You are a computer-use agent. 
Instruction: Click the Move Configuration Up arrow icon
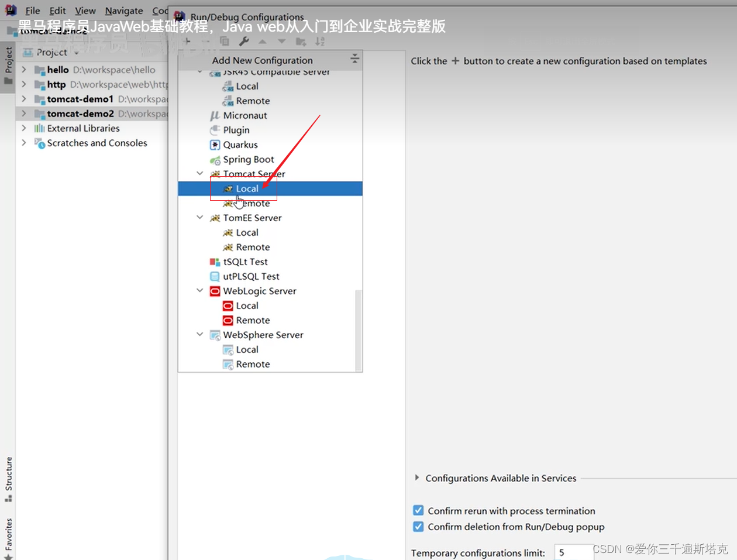click(263, 41)
